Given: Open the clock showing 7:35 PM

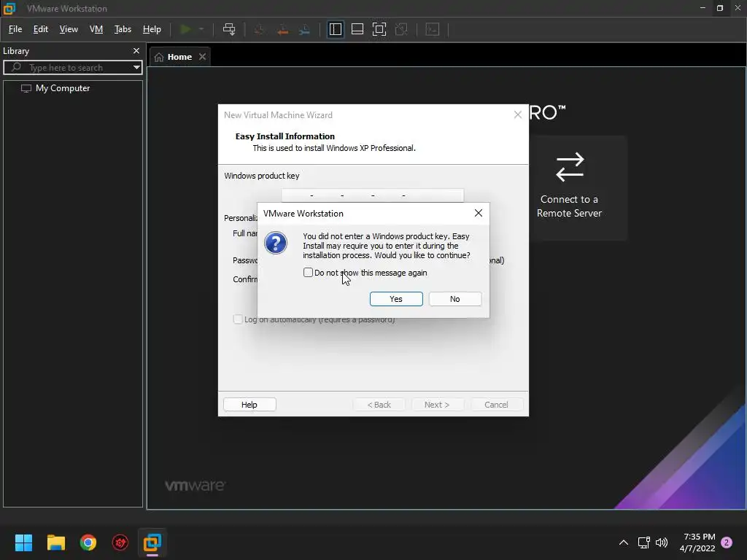Looking at the screenshot, I should 697,542.
